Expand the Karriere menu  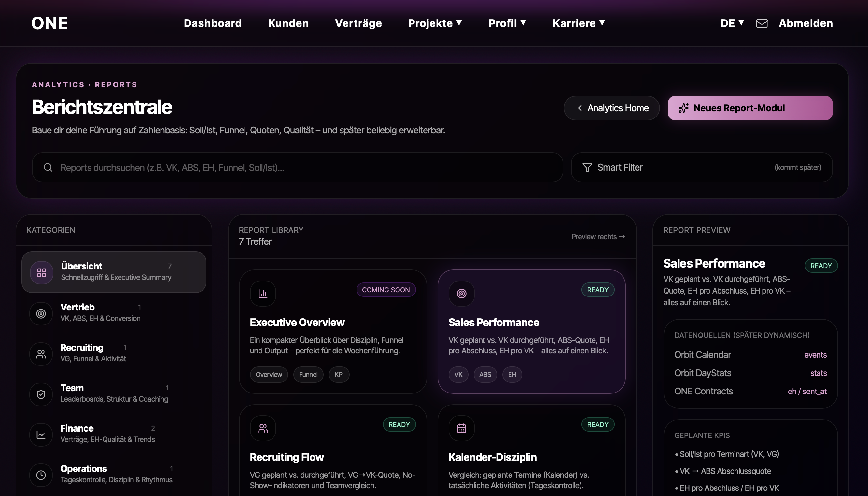pyautogui.click(x=579, y=23)
